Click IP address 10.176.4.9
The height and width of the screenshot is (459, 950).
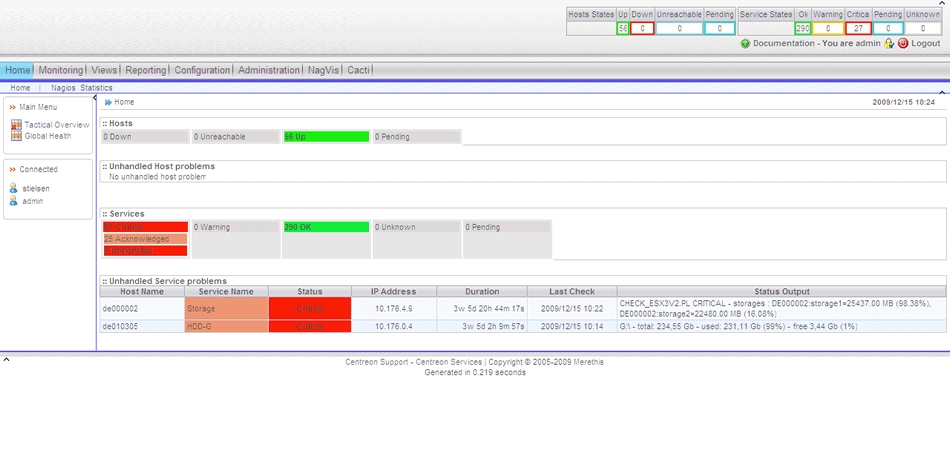click(394, 309)
